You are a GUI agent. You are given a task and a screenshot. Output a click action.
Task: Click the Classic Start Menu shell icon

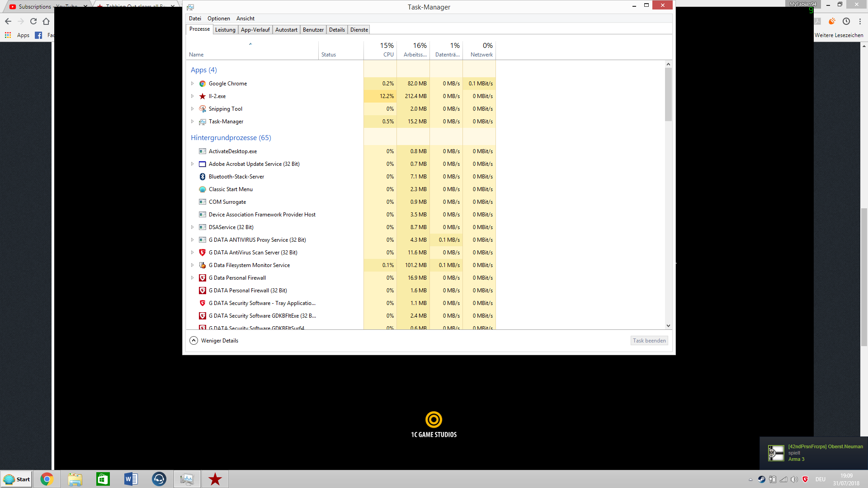203,189
